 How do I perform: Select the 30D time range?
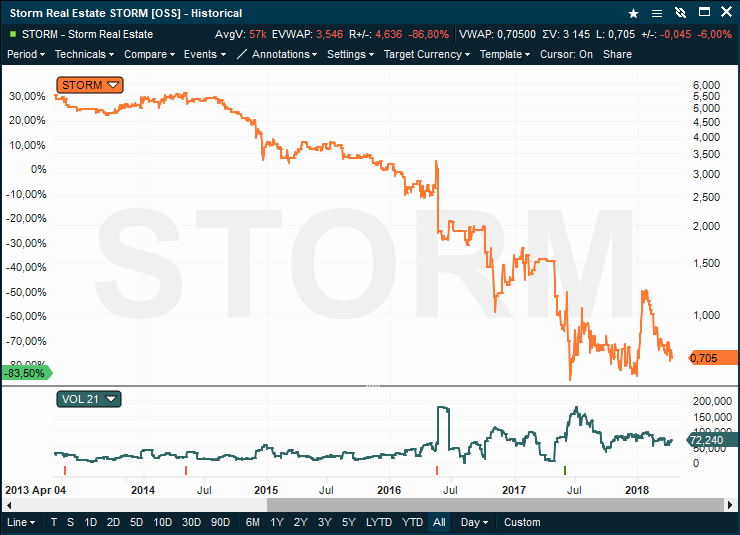(x=191, y=522)
